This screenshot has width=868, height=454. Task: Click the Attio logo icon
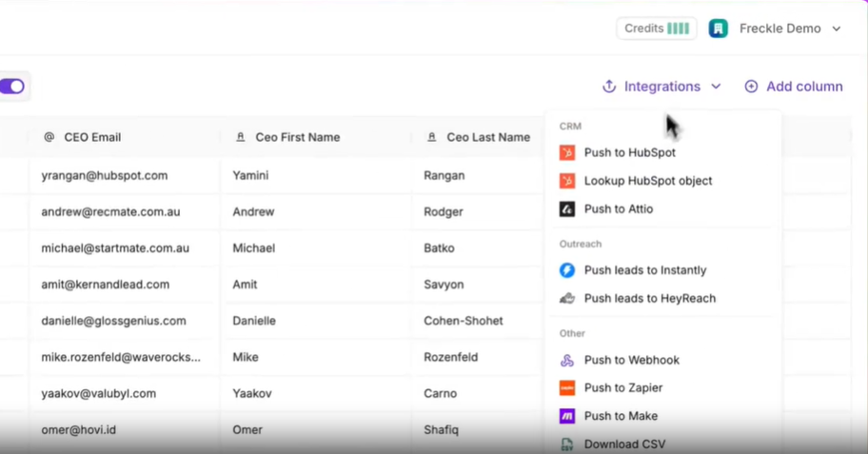pyautogui.click(x=567, y=208)
